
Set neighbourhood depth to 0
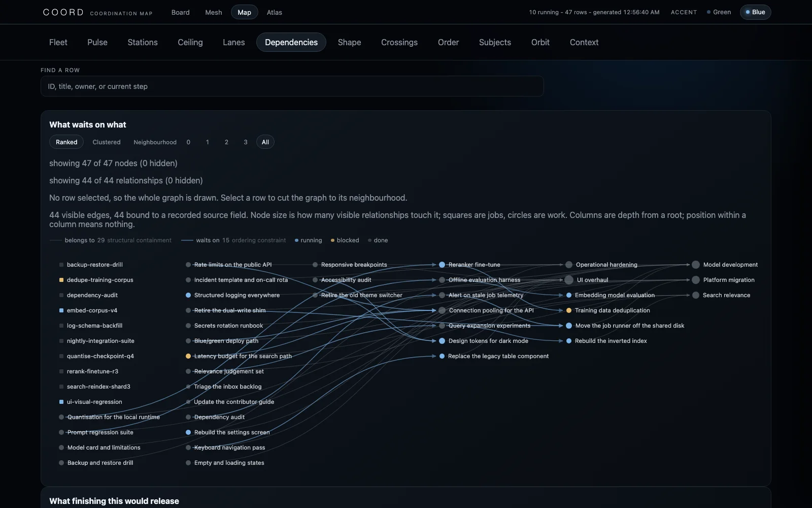[x=188, y=142]
